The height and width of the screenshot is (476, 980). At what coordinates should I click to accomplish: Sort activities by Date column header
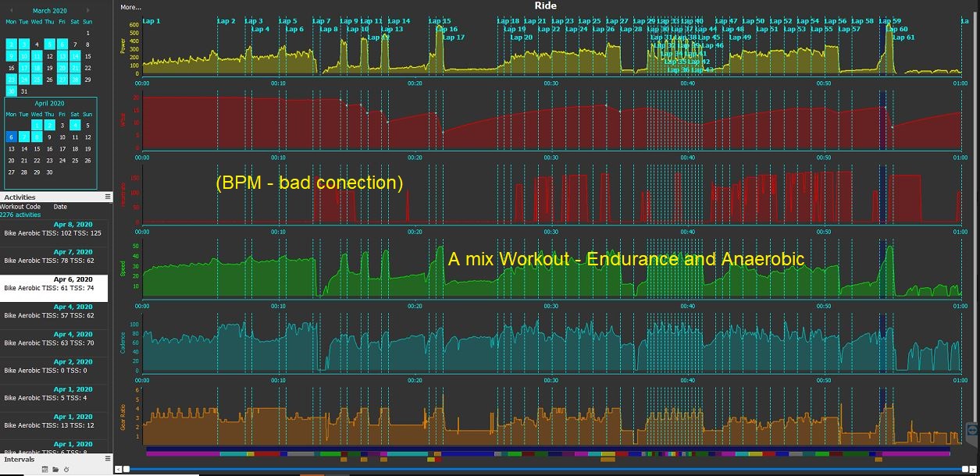coord(60,207)
